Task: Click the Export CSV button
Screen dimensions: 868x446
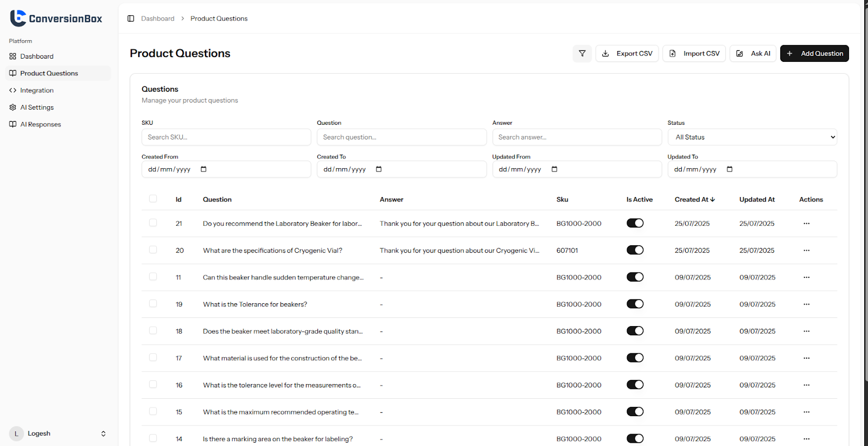Action: [x=627, y=54]
